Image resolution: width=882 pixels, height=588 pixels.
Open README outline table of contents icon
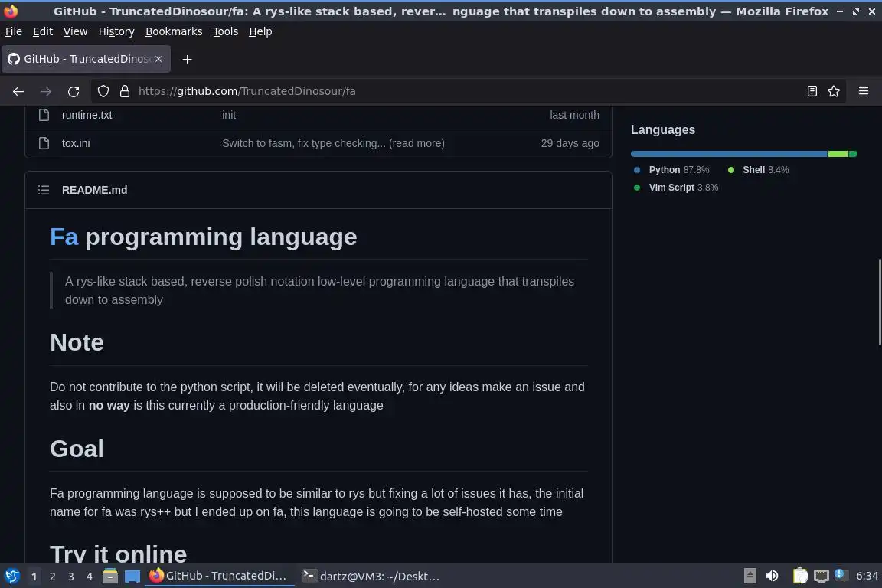point(44,190)
